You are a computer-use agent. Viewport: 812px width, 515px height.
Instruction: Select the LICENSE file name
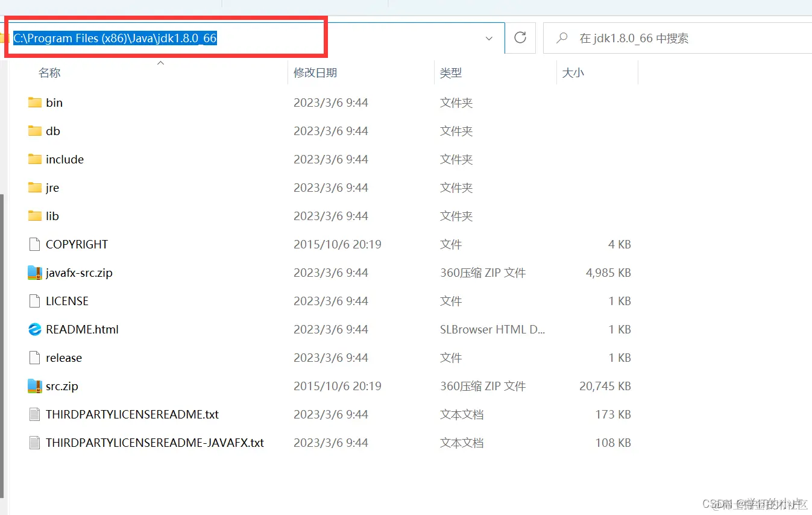[x=67, y=301]
